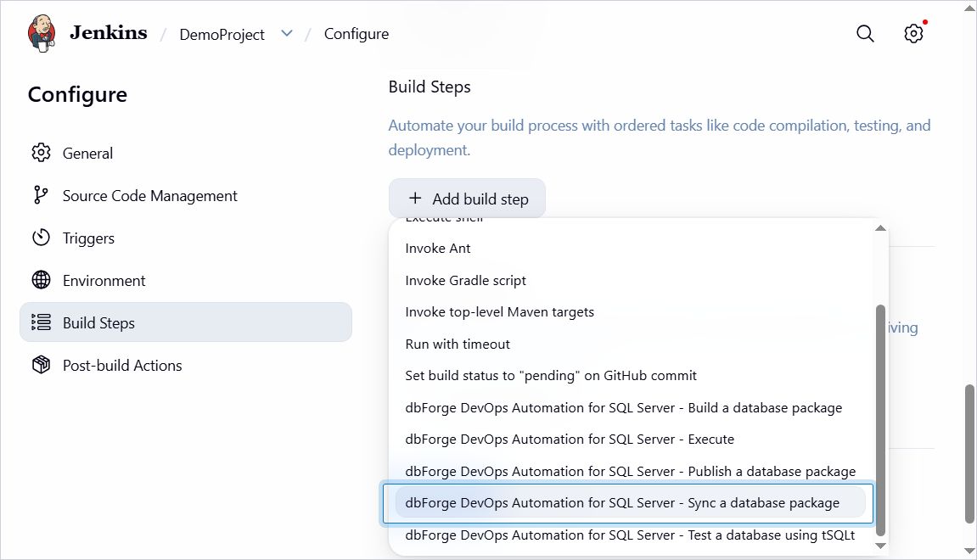Screen dimensions: 977x560
Task: Click the Source Code Management branch icon
Action: (41, 195)
